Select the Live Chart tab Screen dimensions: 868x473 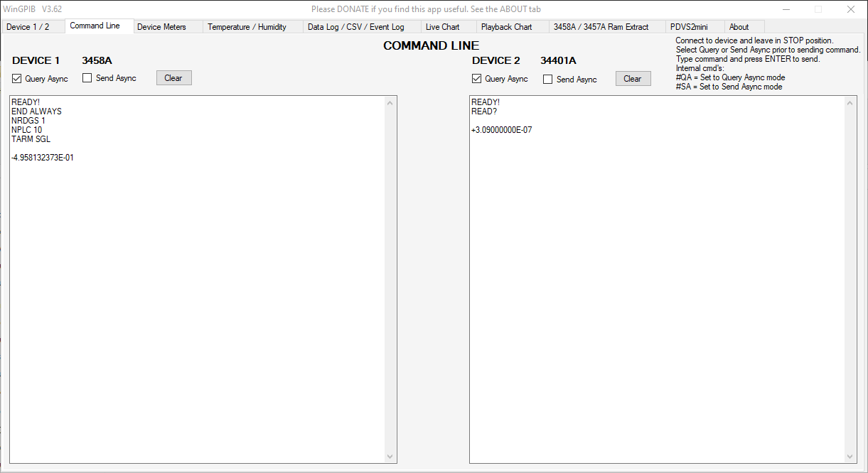point(442,27)
